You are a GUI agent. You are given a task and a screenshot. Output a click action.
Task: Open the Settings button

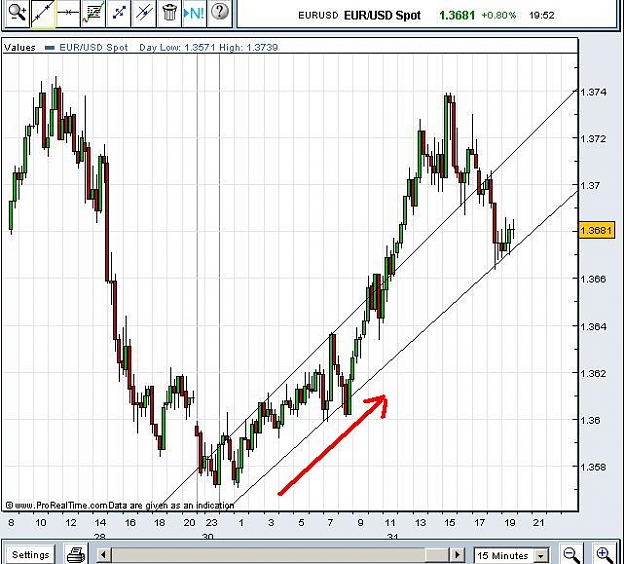point(30,554)
